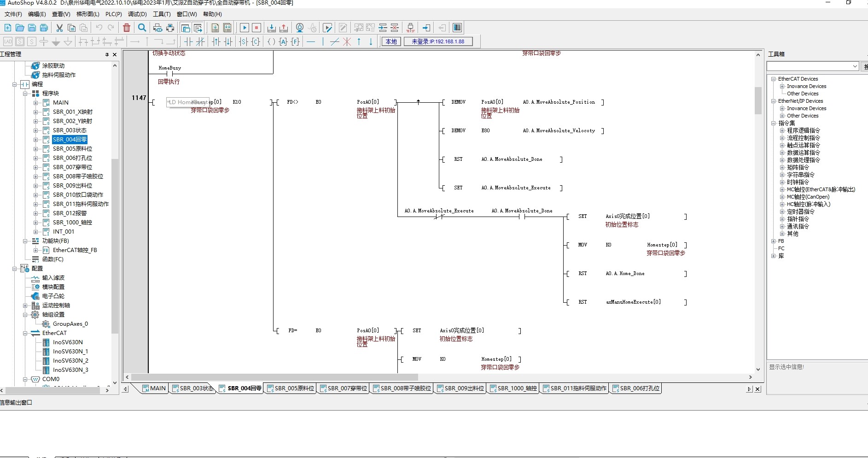This screenshot has height=458, width=868.
Task: Click the monitor webcam-style toolbar icon
Action: 300,28
